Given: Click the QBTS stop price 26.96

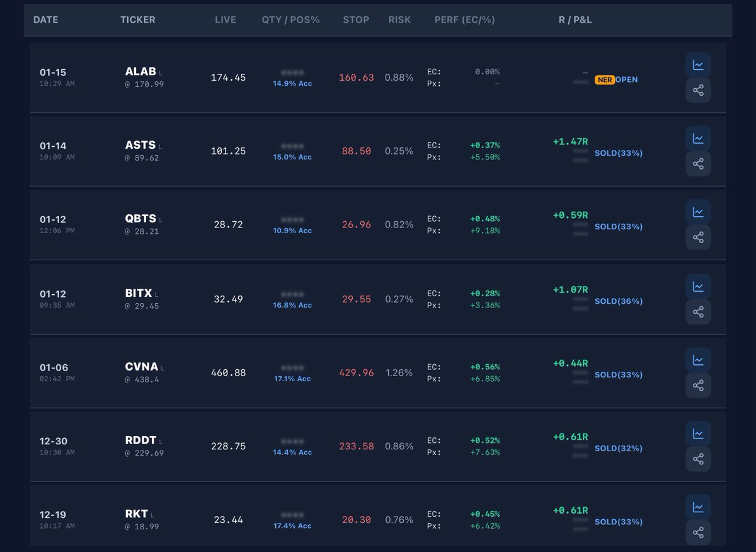Looking at the screenshot, I should tap(357, 224).
